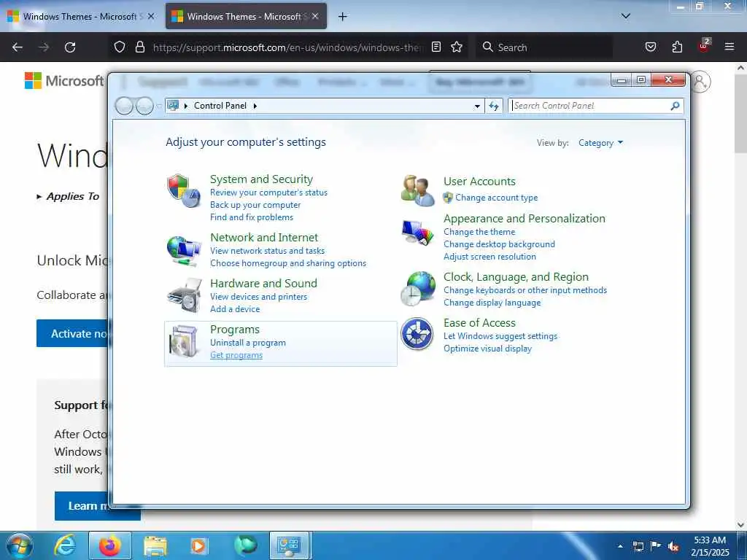Click the Control Panel search magnifier icon
Viewport: 747px width, 560px height.
coord(675,106)
